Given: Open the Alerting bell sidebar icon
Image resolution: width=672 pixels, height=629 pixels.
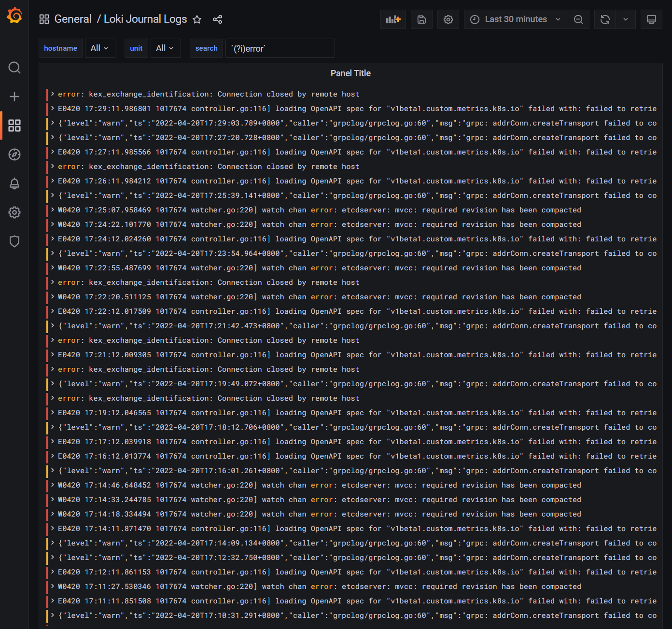Looking at the screenshot, I should click(x=14, y=183).
